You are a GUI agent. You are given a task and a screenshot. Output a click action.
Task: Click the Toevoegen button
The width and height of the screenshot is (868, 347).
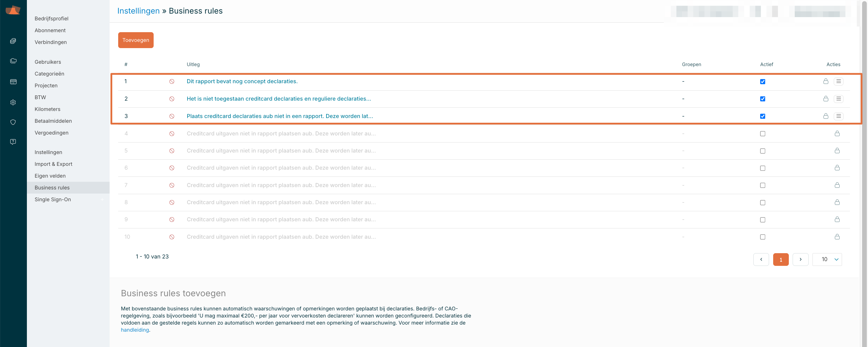(135, 40)
